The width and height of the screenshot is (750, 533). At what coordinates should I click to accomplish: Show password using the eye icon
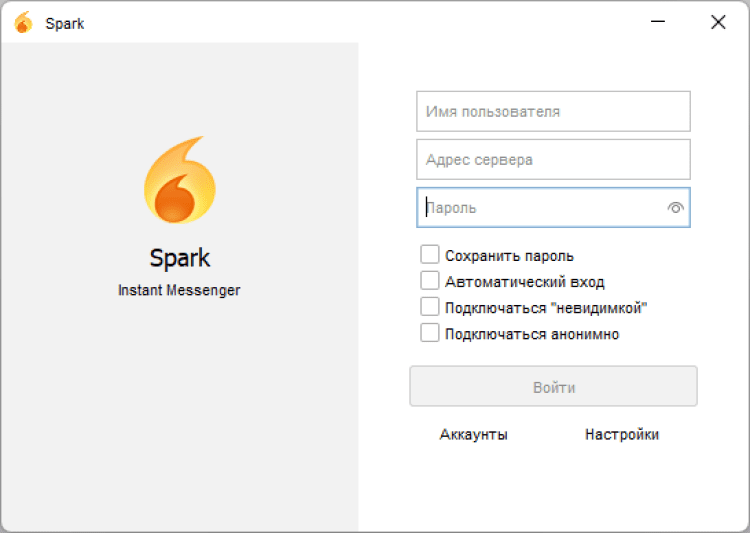point(675,208)
